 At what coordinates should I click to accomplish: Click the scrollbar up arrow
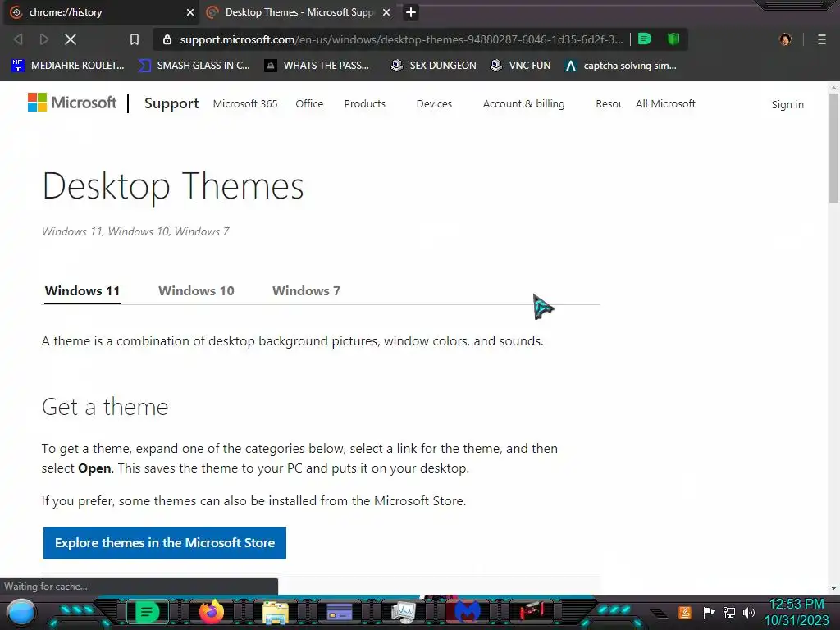[833, 87]
